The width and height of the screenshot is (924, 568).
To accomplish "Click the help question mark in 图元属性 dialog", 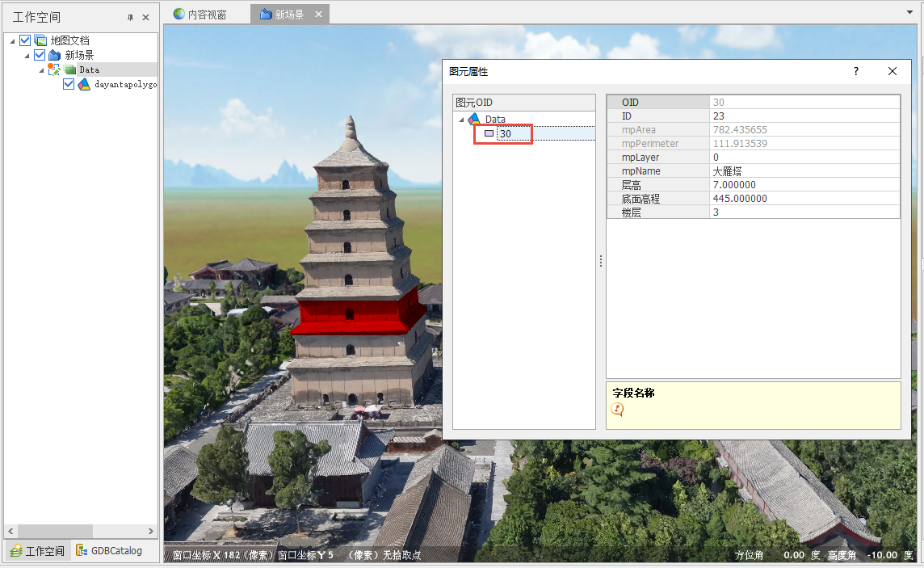I will tap(856, 71).
